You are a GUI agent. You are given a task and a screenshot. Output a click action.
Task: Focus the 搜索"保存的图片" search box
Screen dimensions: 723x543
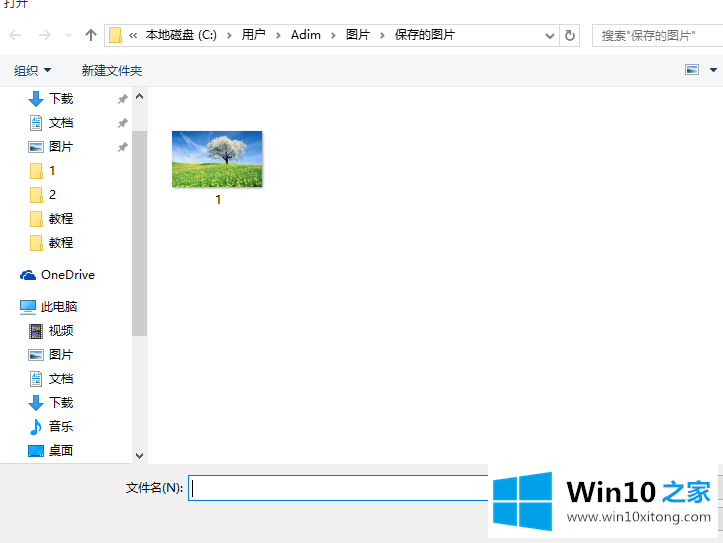[658, 35]
